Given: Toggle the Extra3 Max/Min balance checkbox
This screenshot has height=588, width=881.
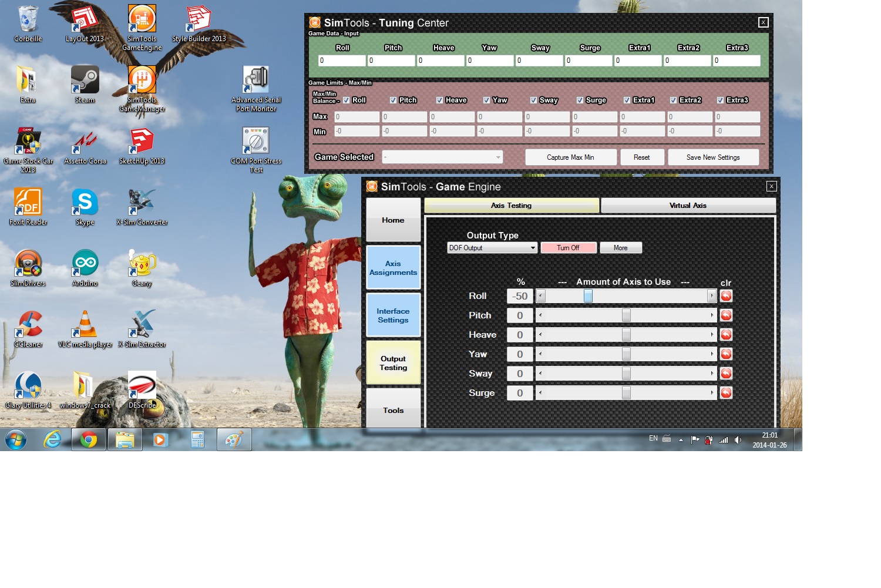Looking at the screenshot, I should click(720, 100).
